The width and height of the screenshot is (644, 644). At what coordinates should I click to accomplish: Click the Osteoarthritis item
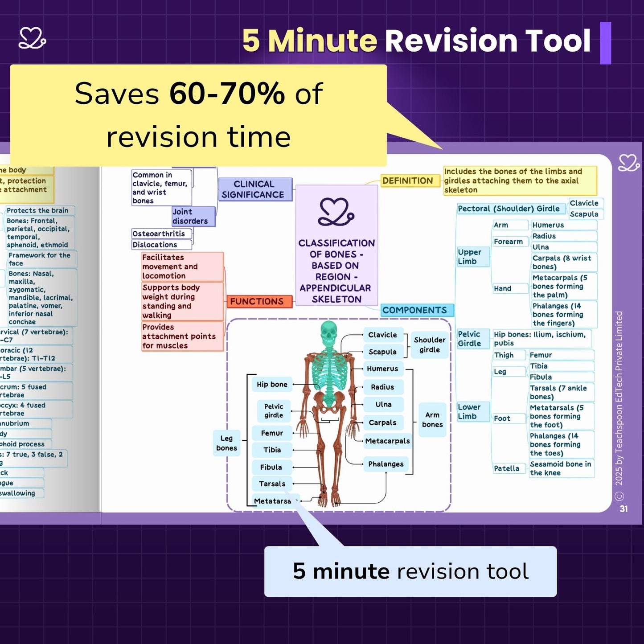pyautogui.click(x=160, y=234)
